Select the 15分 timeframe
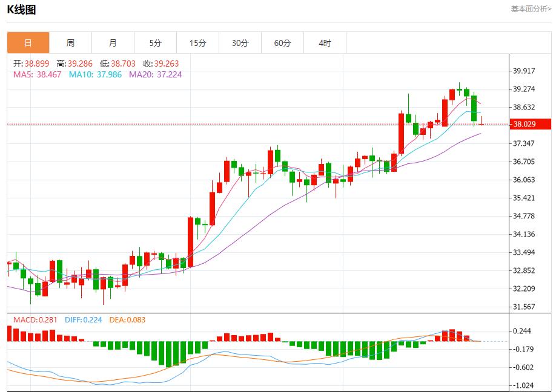 click(x=198, y=43)
